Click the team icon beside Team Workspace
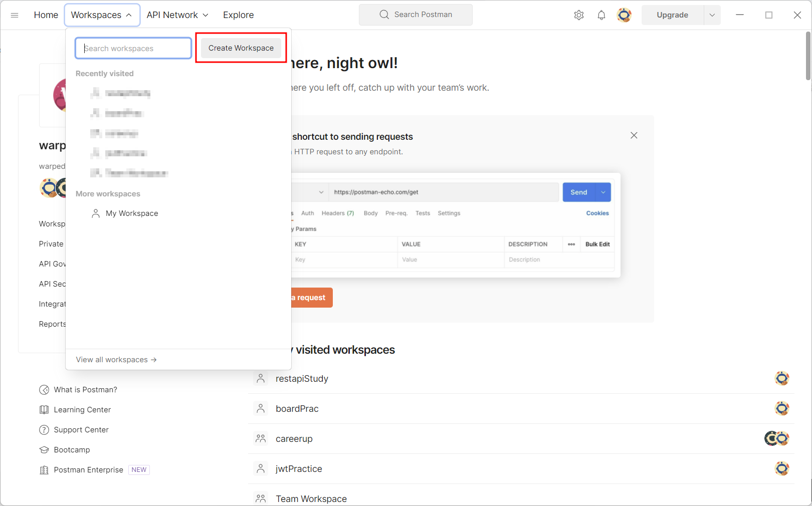 pyautogui.click(x=261, y=498)
